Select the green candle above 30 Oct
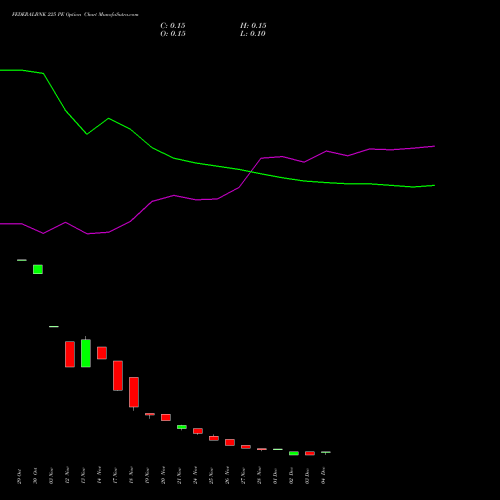The width and height of the screenshot is (500, 500). coord(38,269)
